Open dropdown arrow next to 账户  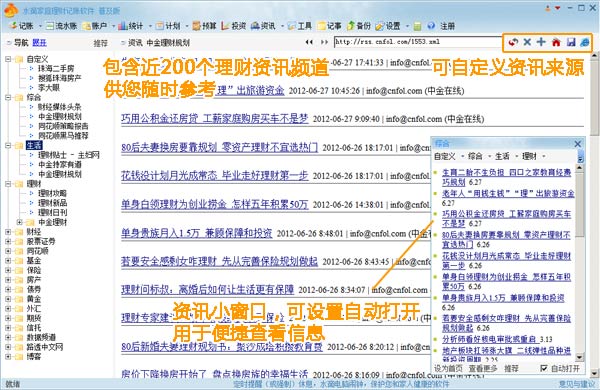(x=113, y=26)
